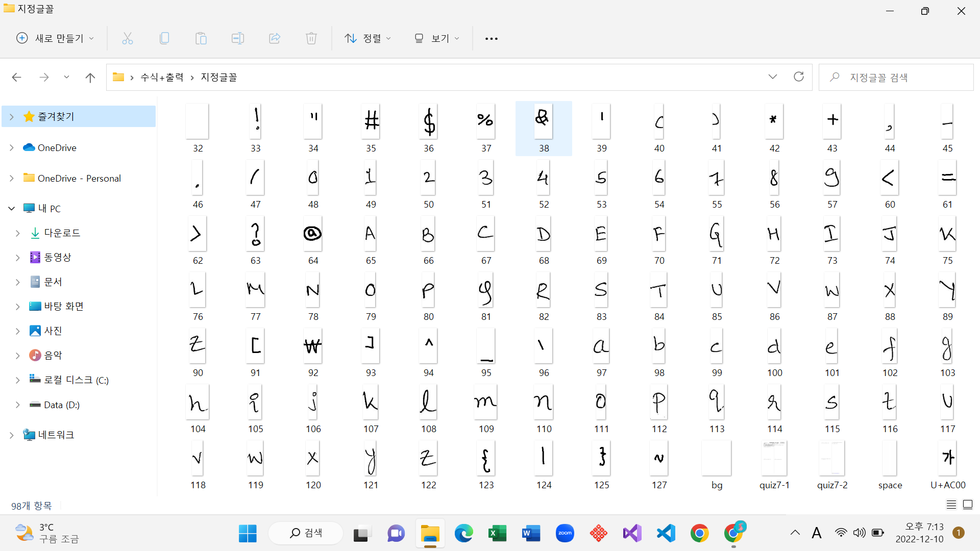
Task: Click the Copy icon in toolbar
Action: pyautogui.click(x=164, y=38)
